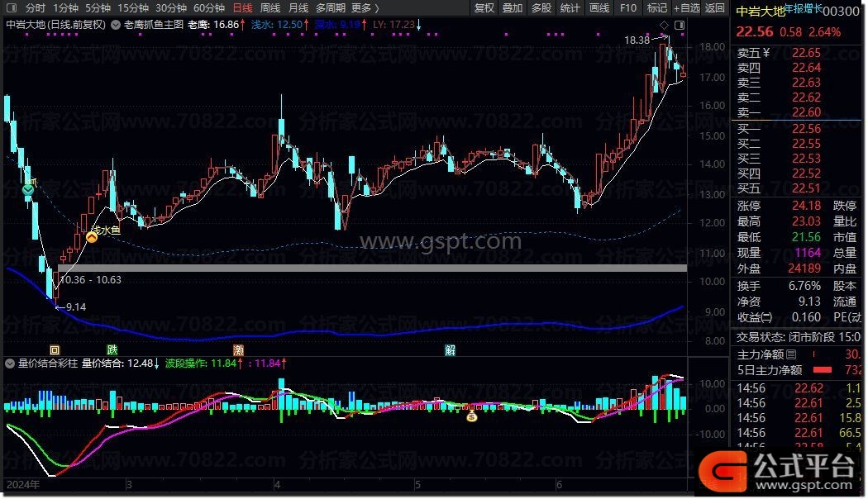
Task: Click the 18.38 high price label
Action: (637, 40)
